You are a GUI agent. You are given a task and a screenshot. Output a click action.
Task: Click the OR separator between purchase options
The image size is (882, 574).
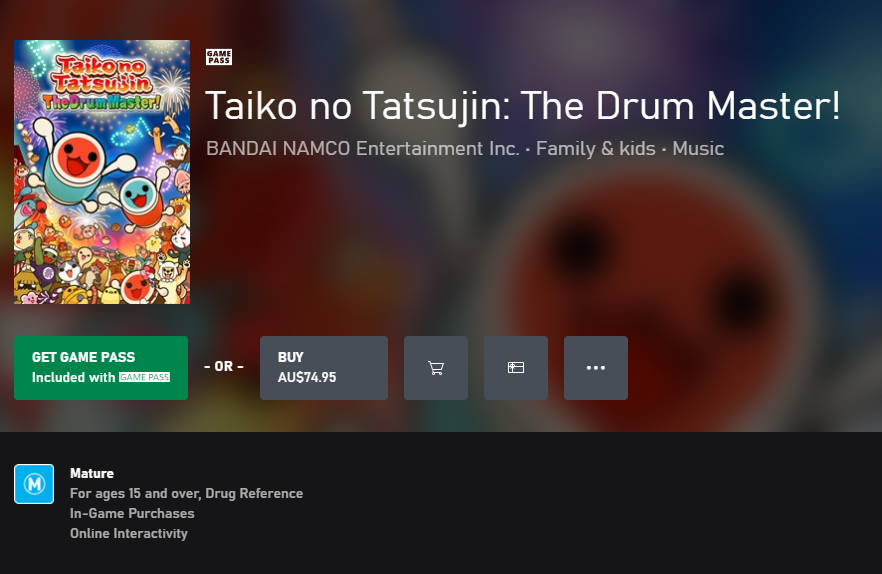click(x=224, y=366)
